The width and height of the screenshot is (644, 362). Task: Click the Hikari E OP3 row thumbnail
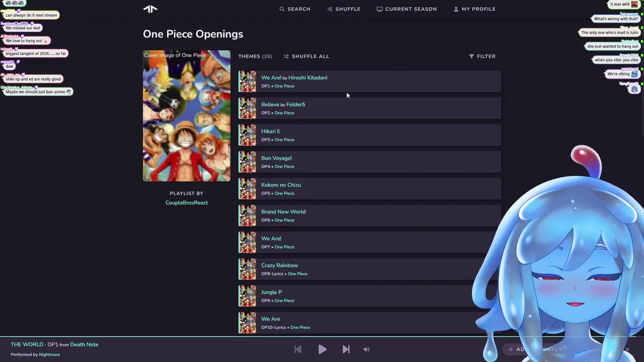click(247, 135)
